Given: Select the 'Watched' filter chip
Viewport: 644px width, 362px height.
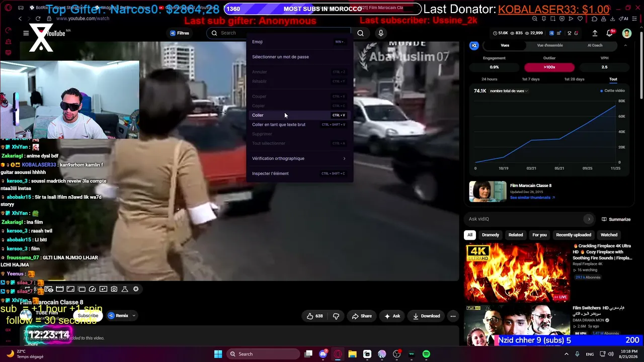Looking at the screenshot, I should pos(609,235).
